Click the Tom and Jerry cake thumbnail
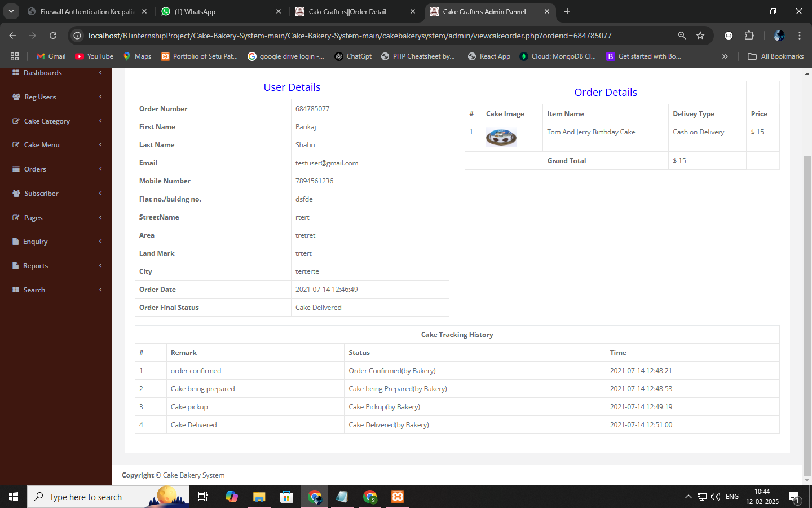Viewport: 812px width, 508px height. point(501,138)
